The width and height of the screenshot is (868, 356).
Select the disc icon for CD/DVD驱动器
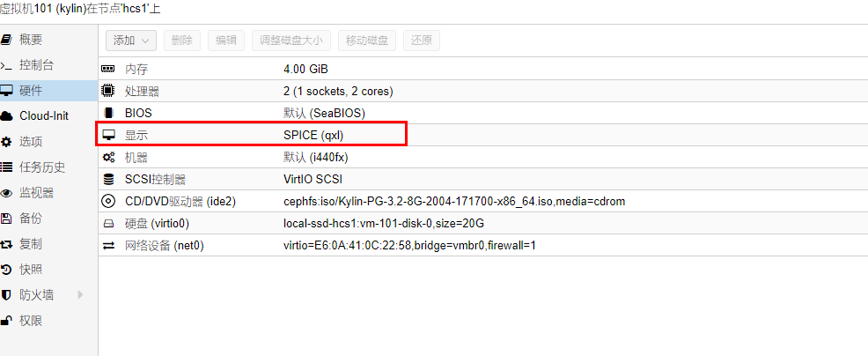[108, 201]
